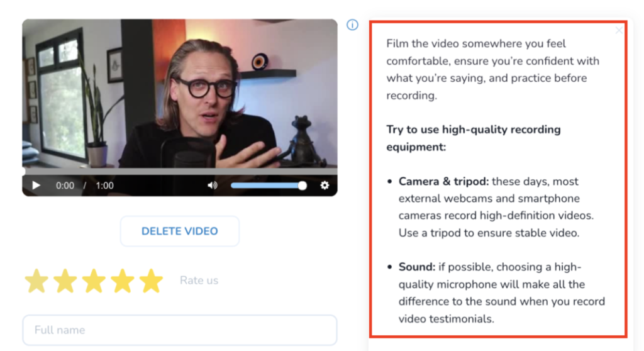
Task: Mute the video speaker icon
Action: pos(213,186)
